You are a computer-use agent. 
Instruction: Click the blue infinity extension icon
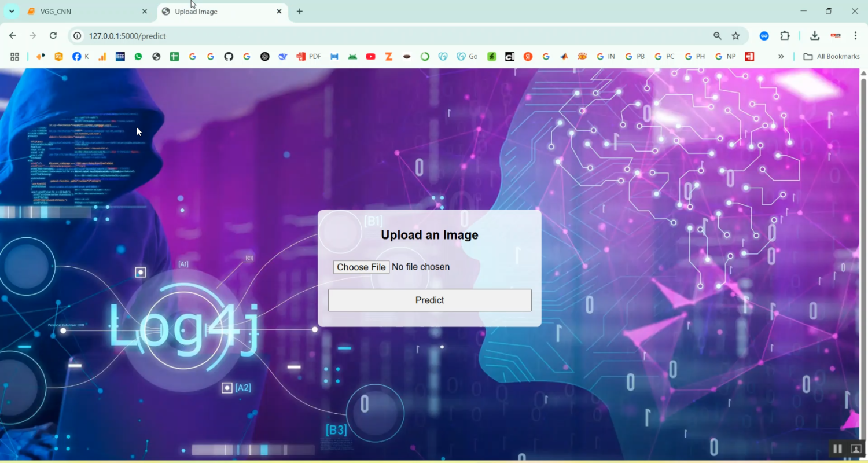pyautogui.click(x=764, y=36)
